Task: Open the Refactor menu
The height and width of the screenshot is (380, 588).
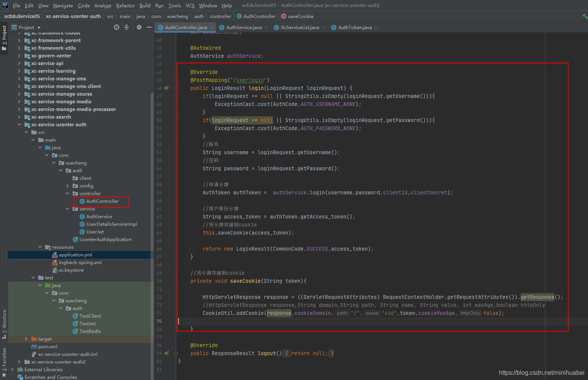Action: tap(125, 5)
